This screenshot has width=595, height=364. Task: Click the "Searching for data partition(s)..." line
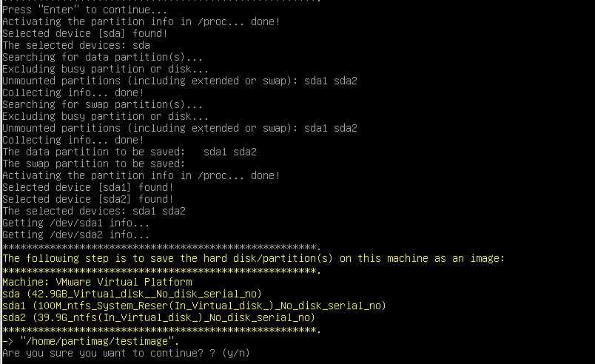pyautogui.click(x=103, y=57)
